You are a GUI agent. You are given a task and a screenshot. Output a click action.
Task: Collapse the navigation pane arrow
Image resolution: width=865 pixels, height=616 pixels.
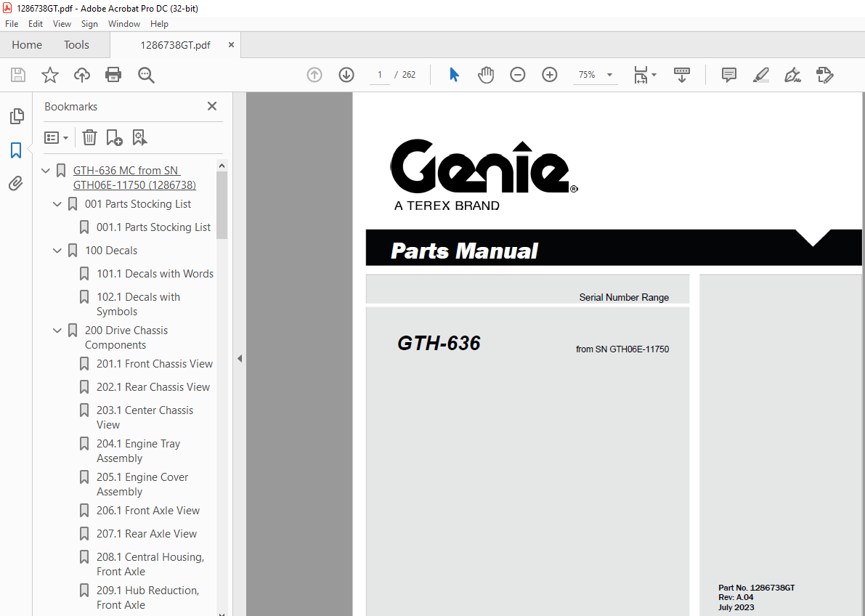tap(240, 358)
